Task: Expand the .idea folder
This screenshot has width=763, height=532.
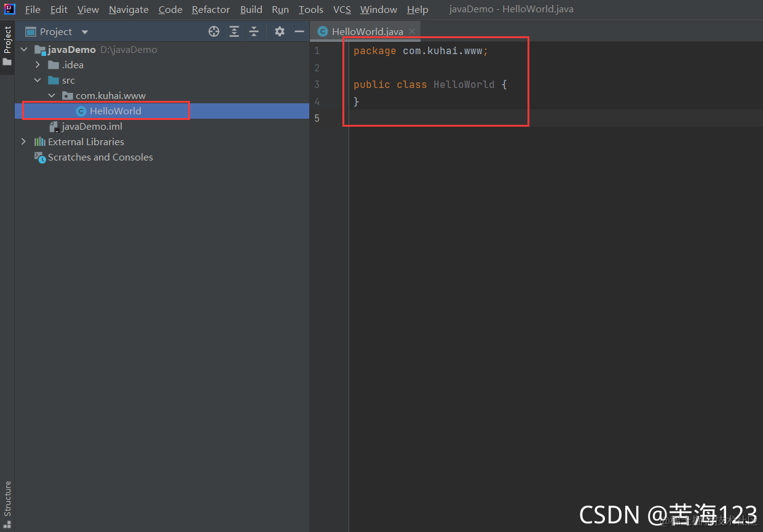Action: 38,65
